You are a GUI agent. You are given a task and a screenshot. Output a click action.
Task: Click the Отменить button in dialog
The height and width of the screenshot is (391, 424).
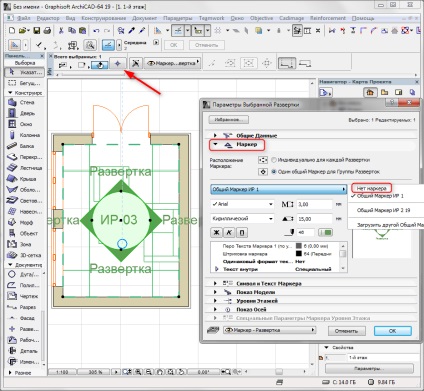pyautogui.click(x=346, y=331)
